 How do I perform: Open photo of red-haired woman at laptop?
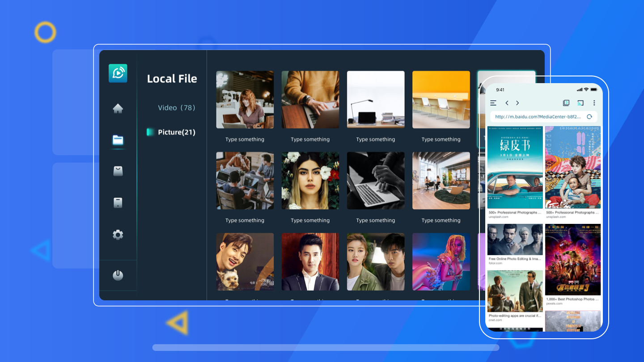pos(245,100)
